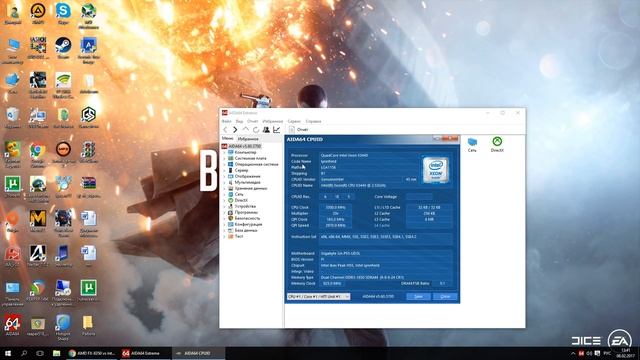
Task: Click the CPU Clock value field
Action: tap(336, 207)
